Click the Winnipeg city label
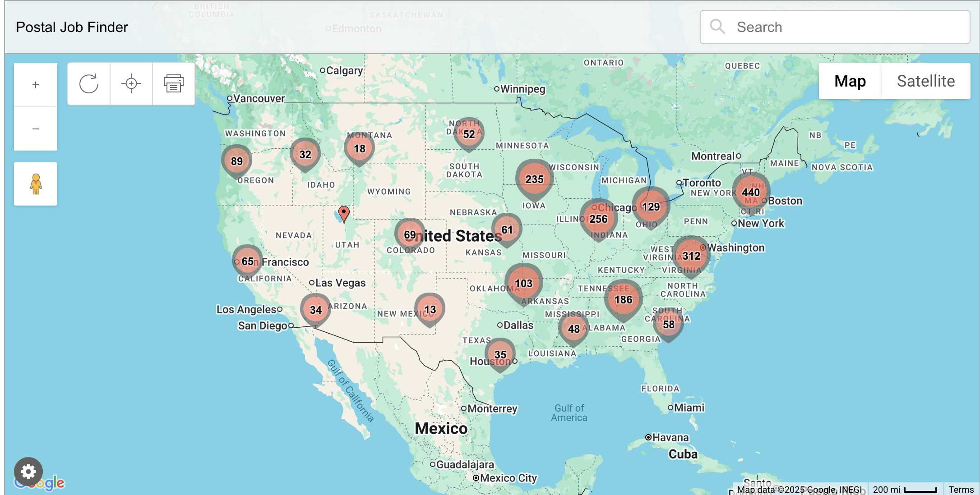 pos(522,89)
